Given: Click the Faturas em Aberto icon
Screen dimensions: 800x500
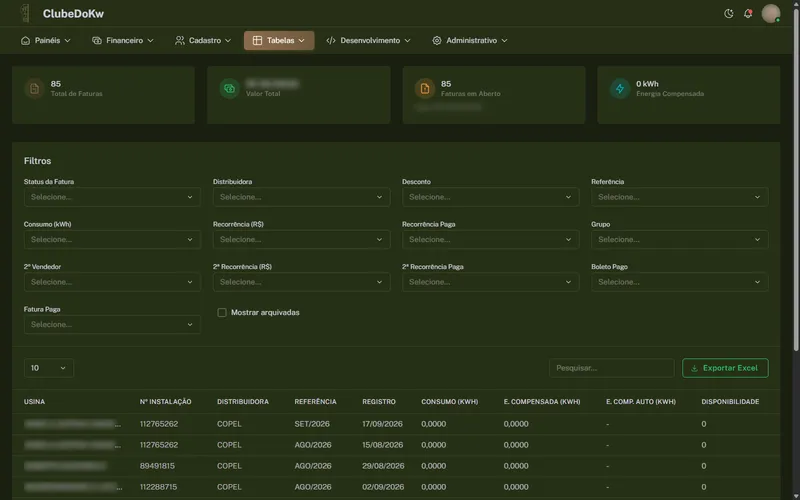Looking at the screenshot, I should coord(424,89).
